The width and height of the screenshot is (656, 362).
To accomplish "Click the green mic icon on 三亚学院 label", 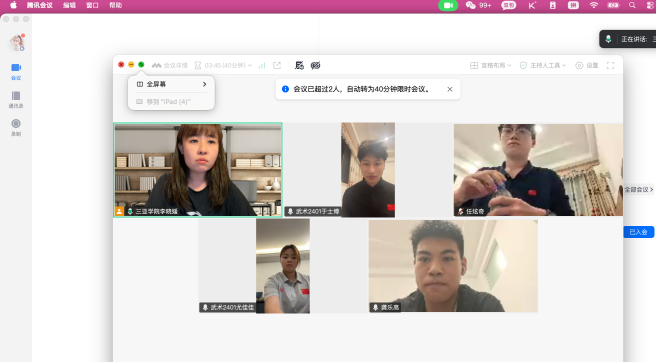I will (x=130, y=211).
